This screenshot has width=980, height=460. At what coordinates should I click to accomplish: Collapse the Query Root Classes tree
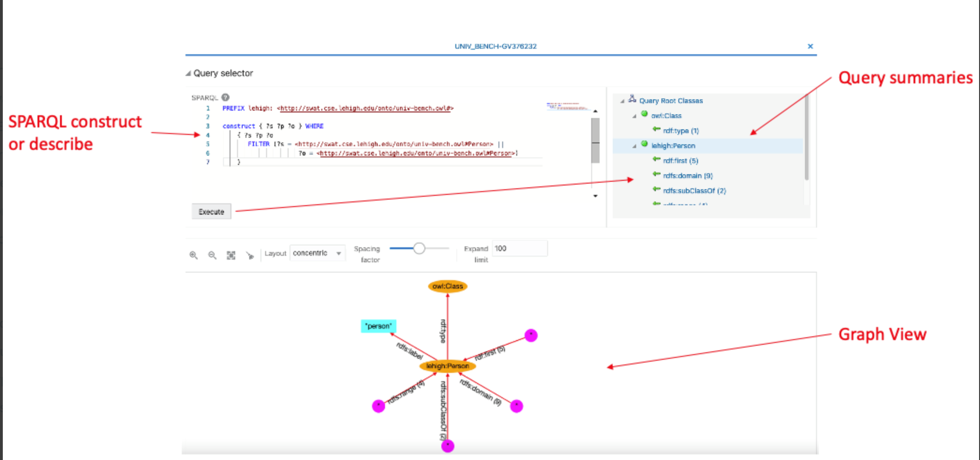pyautogui.click(x=623, y=101)
